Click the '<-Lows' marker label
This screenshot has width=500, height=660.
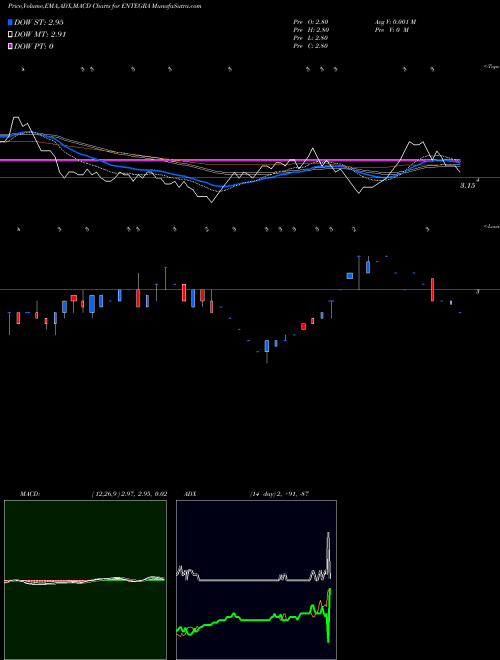point(492,226)
